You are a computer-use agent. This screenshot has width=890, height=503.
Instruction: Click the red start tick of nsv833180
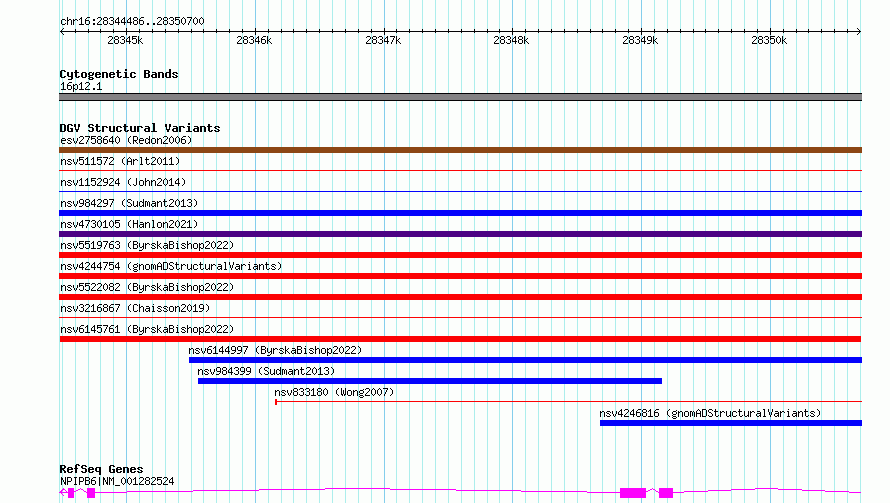(x=276, y=402)
